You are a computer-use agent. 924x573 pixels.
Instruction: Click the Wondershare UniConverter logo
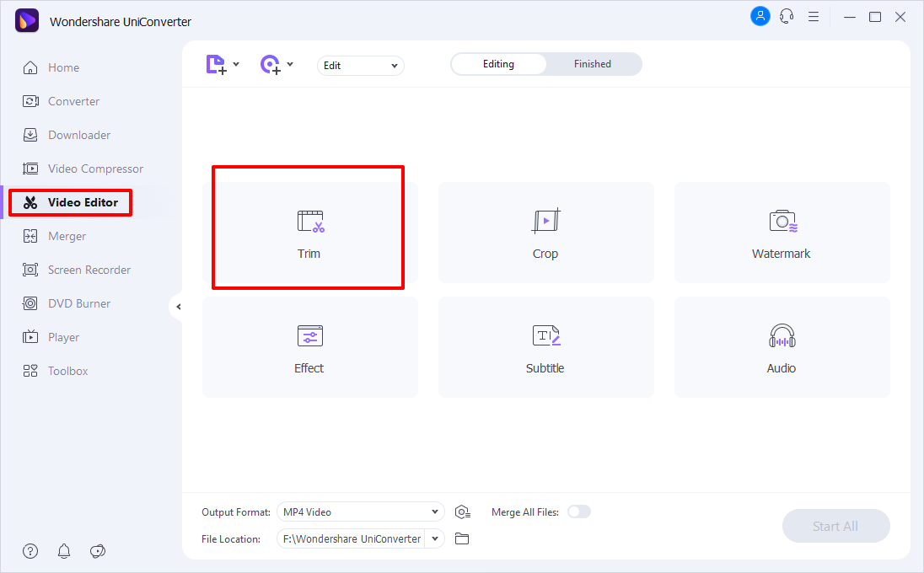26,20
